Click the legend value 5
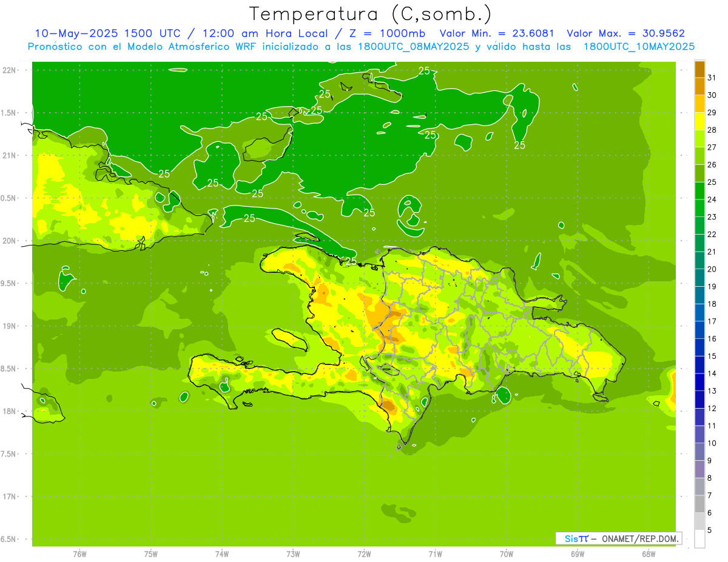The width and height of the screenshot is (728, 562). pos(710,530)
